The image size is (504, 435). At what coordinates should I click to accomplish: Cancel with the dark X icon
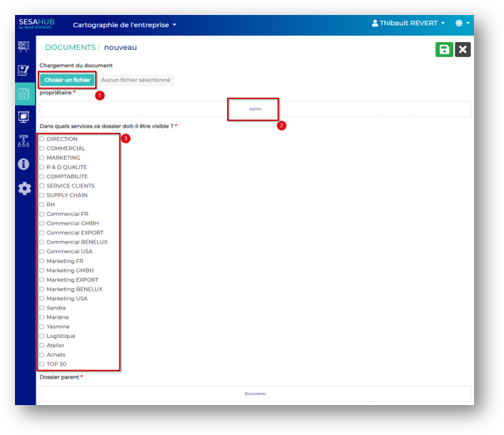463,49
